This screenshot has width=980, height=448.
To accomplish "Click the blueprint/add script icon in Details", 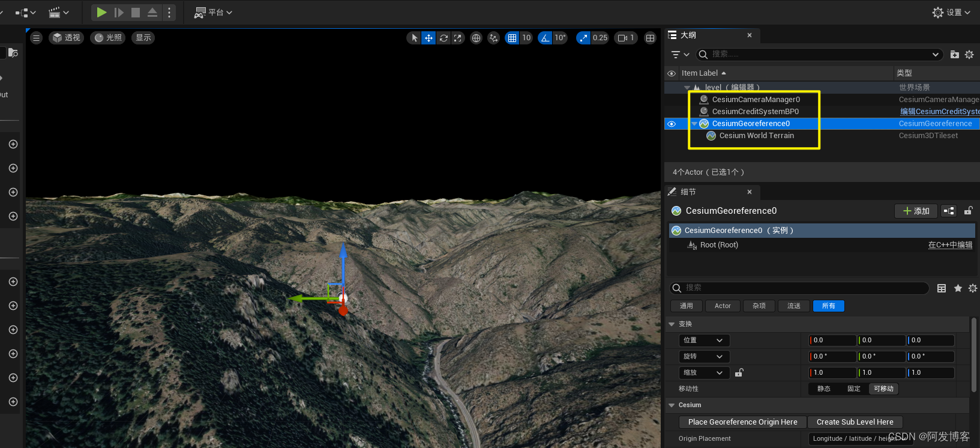I will point(949,211).
